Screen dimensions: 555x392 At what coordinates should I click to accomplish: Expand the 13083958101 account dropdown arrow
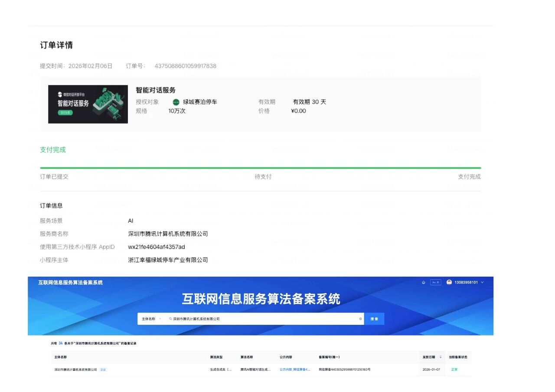click(x=482, y=282)
